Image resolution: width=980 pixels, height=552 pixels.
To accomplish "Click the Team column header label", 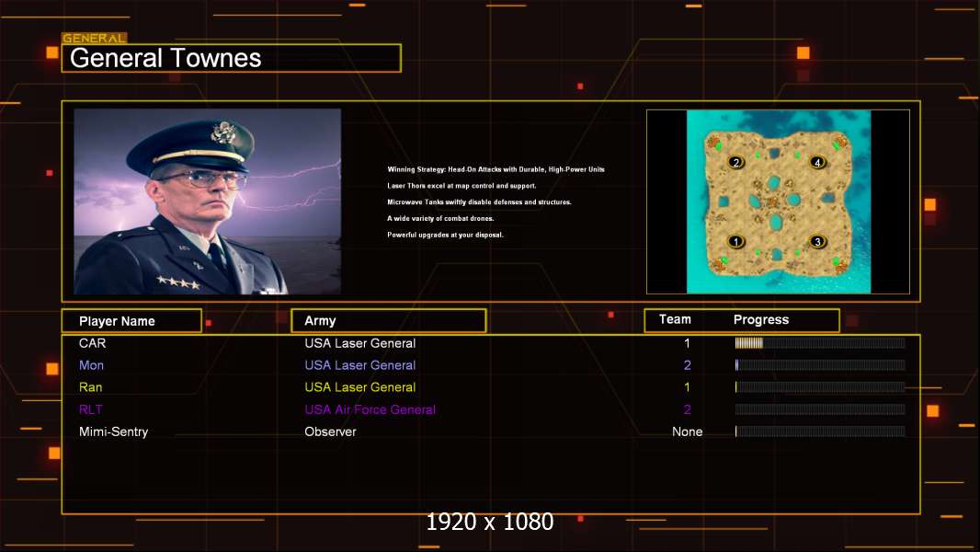I will click(675, 319).
